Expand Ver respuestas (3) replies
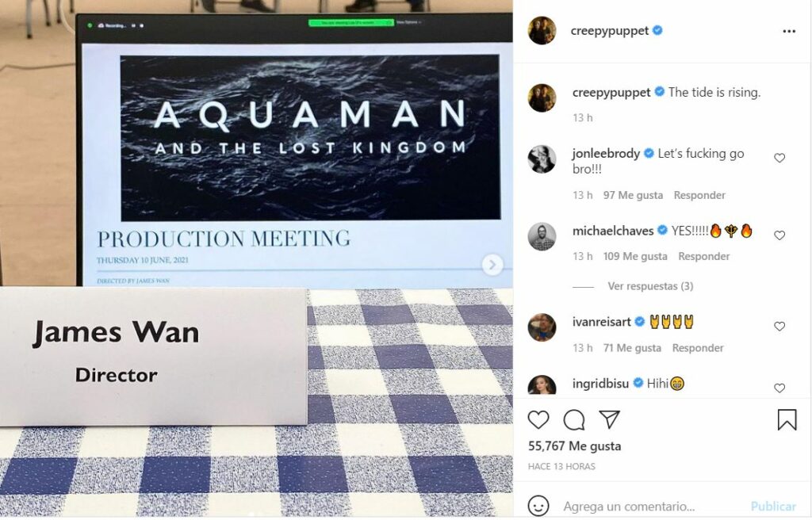Viewport: 812px width, 520px height. point(650,286)
